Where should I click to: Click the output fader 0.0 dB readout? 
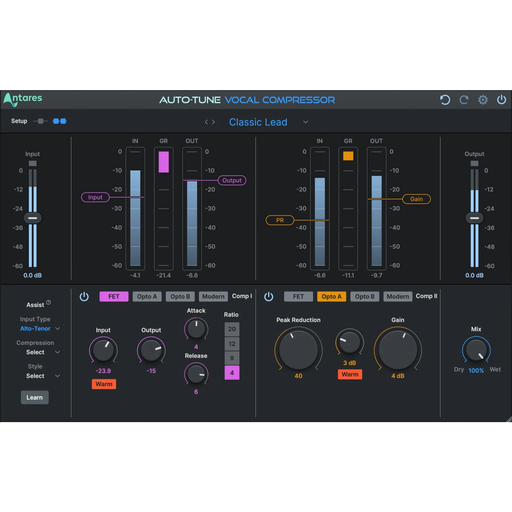(x=474, y=275)
